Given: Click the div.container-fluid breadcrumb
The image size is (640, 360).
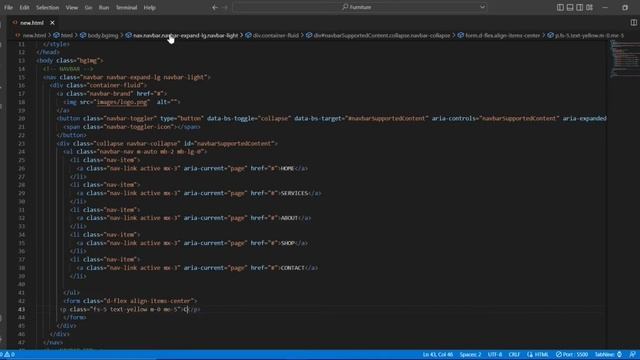Looking at the screenshot, I should (276, 36).
